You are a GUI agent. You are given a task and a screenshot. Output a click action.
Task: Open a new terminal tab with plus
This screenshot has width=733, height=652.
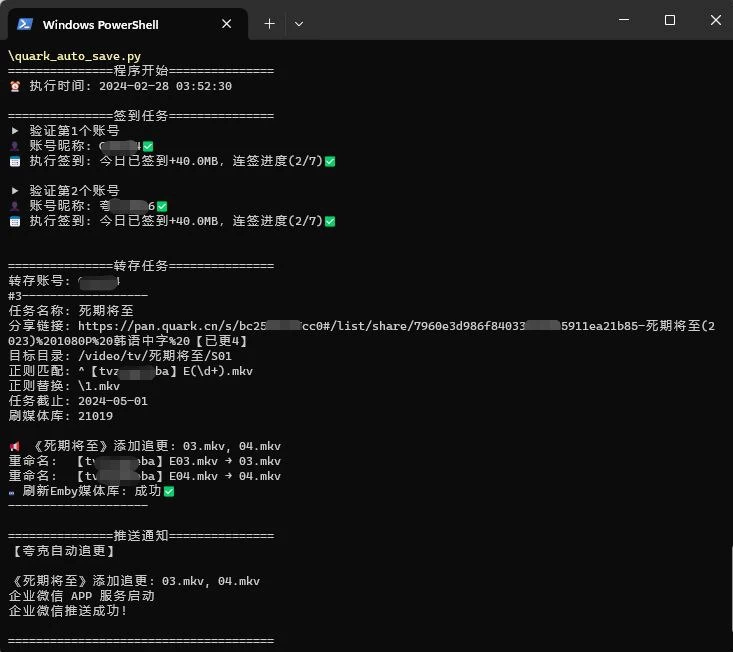click(x=269, y=24)
